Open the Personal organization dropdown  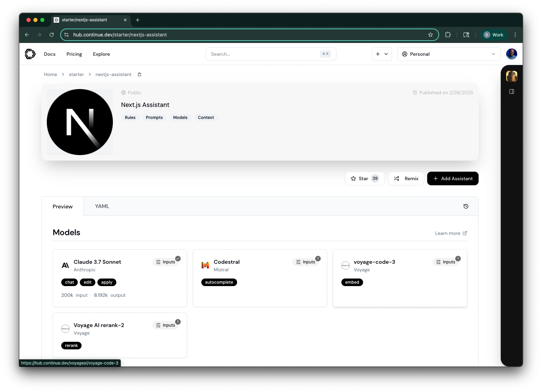pos(449,54)
